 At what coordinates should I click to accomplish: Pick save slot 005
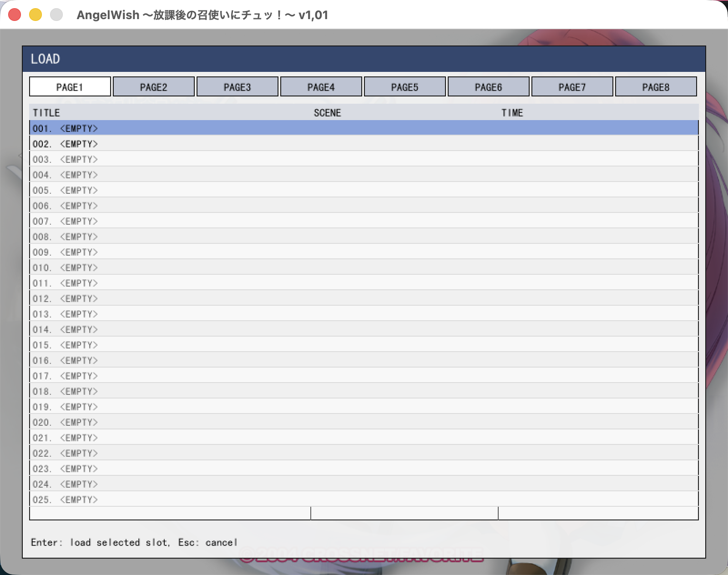click(x=364, y=190)
